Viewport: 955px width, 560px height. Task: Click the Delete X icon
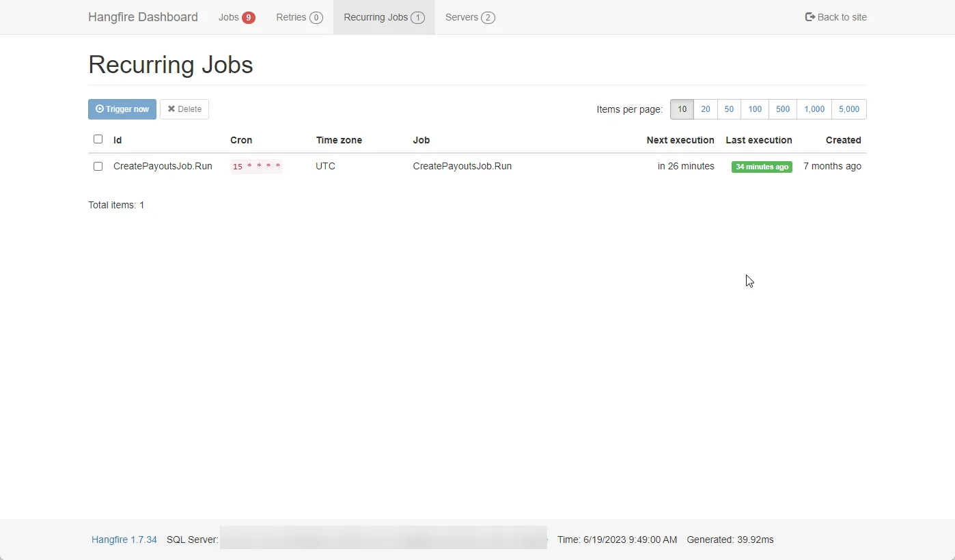(x=171, y=109)
